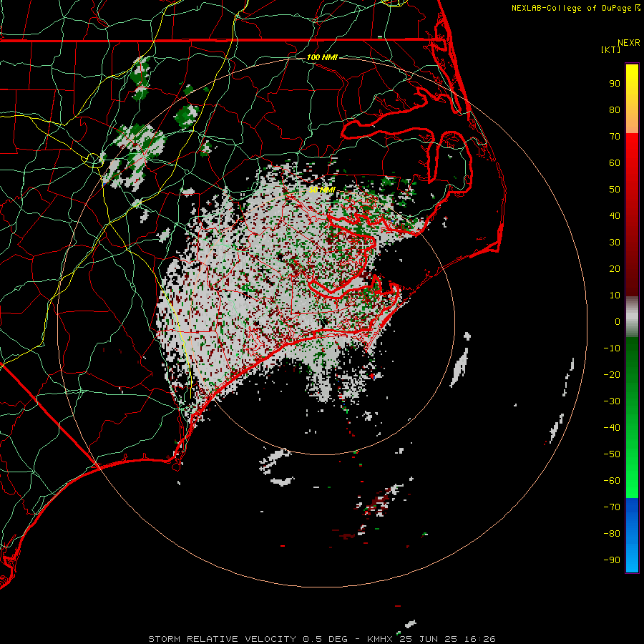Select the 90 value on velocity scale
Viewport: 644px width, 644px height.
[615, 84]
